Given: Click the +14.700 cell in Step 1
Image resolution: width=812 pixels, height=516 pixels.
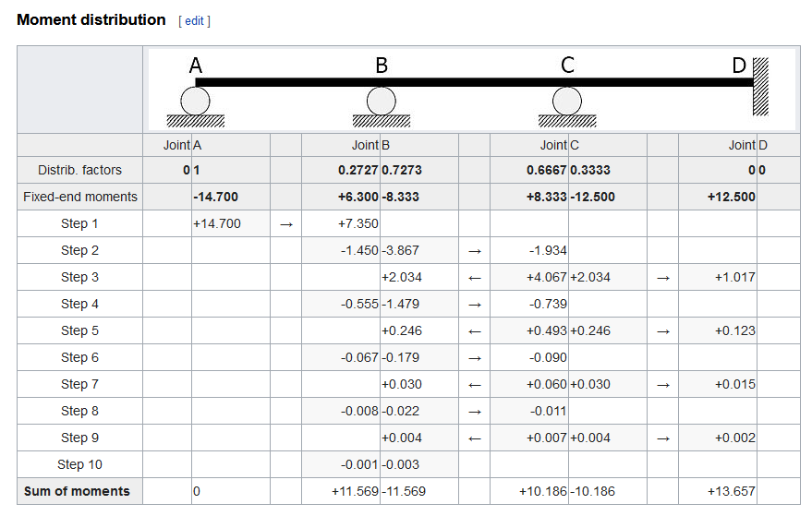Looking at the screenshot, I should 217,224.
